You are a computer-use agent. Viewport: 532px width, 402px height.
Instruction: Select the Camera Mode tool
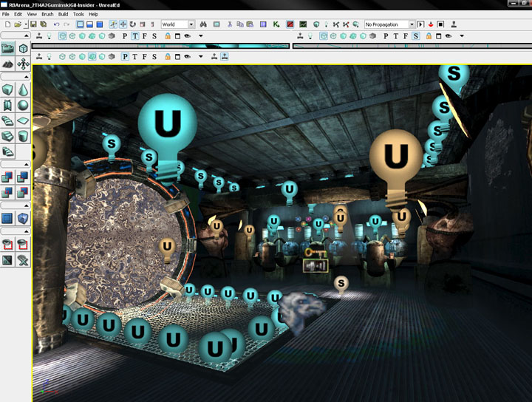(x=7, y=48)
